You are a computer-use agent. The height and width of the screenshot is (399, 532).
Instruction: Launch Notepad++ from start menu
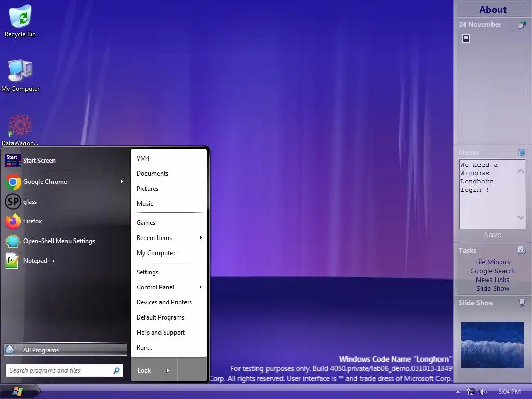(64, 261)
